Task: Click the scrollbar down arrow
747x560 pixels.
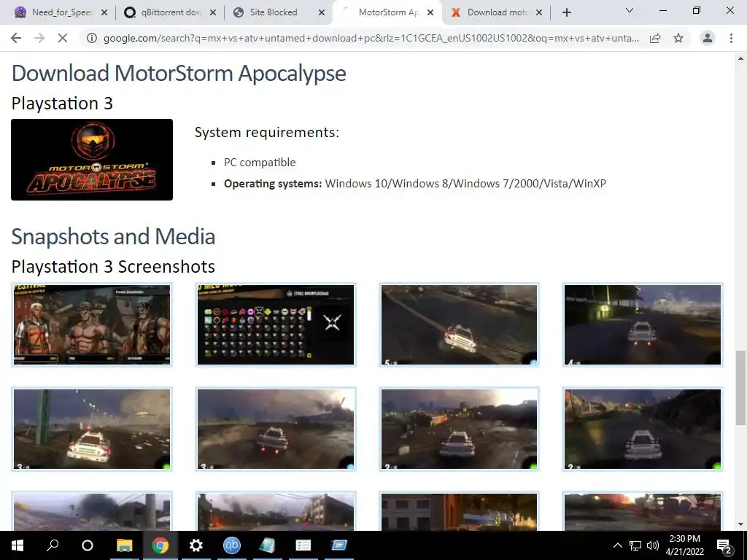Action: point(740,524)
